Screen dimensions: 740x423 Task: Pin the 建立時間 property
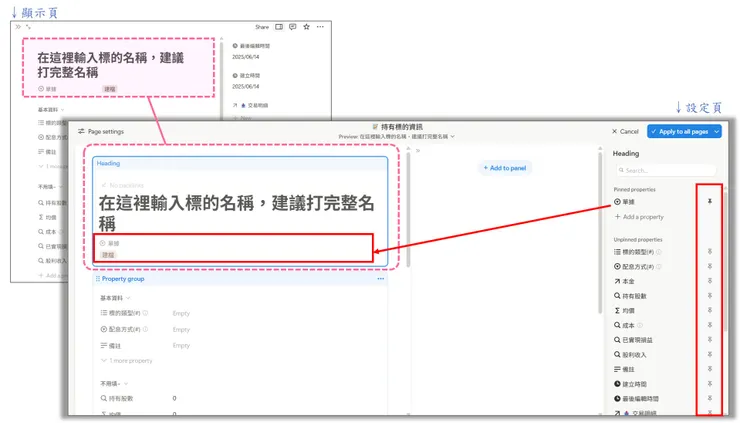tap(709, 384)
